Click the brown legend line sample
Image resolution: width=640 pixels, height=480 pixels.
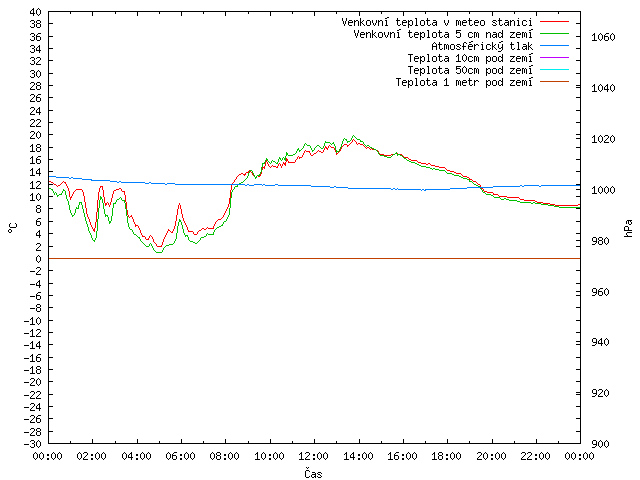pyautogui.click(x=554, y=82)
